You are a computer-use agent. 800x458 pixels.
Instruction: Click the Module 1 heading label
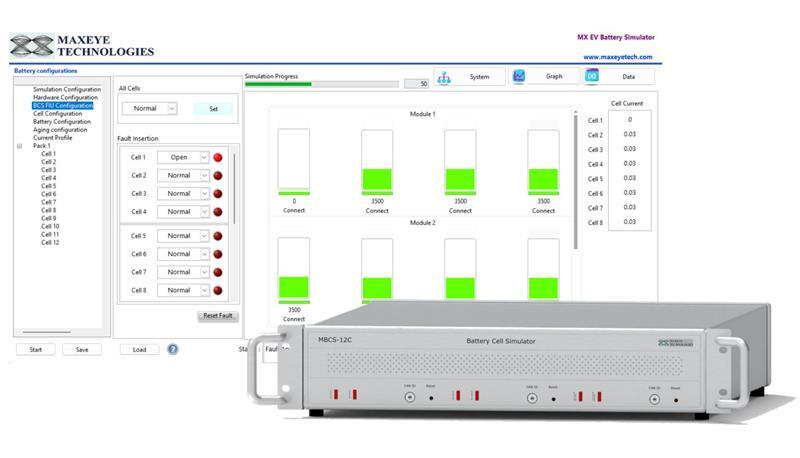tap(422, 114)
